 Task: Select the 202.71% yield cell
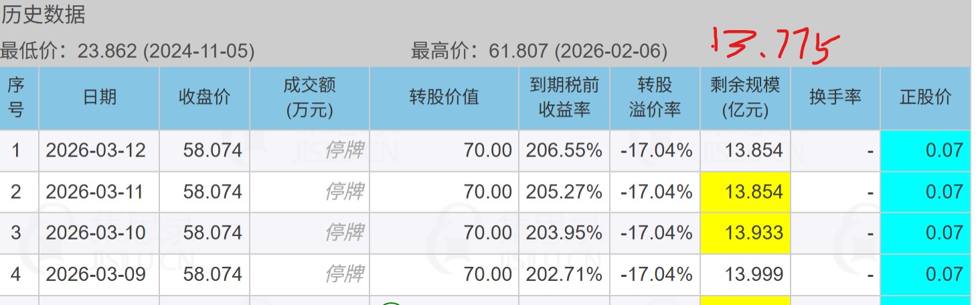click(564, 274)
